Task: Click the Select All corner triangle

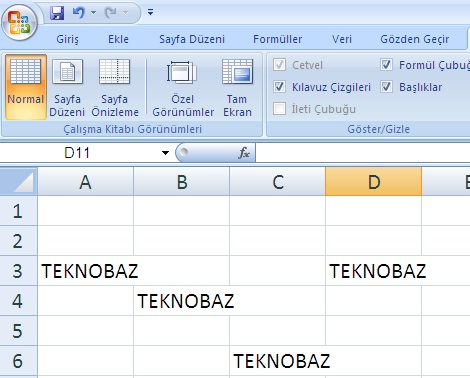Action: click(19, 181)
